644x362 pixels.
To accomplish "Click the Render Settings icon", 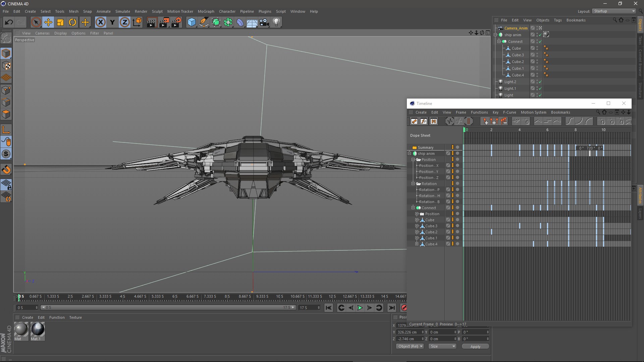I will click(176, 22).
